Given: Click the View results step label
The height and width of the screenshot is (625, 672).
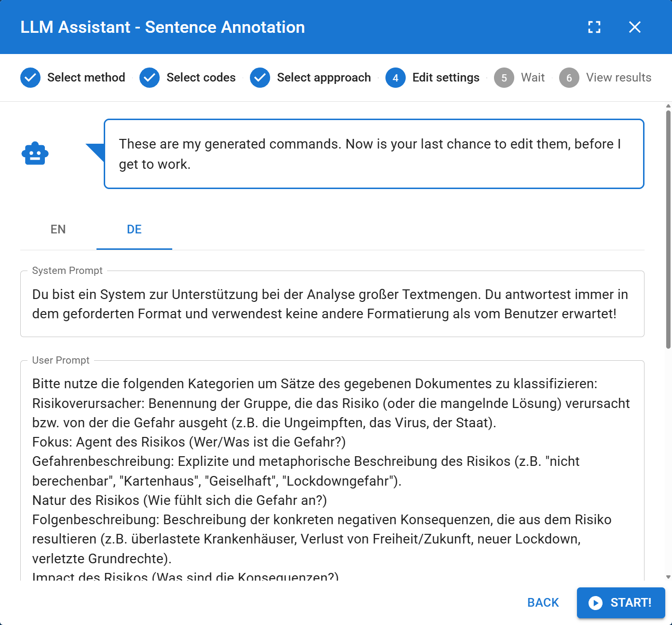Looking at the screenshot, I should (619, 78).
